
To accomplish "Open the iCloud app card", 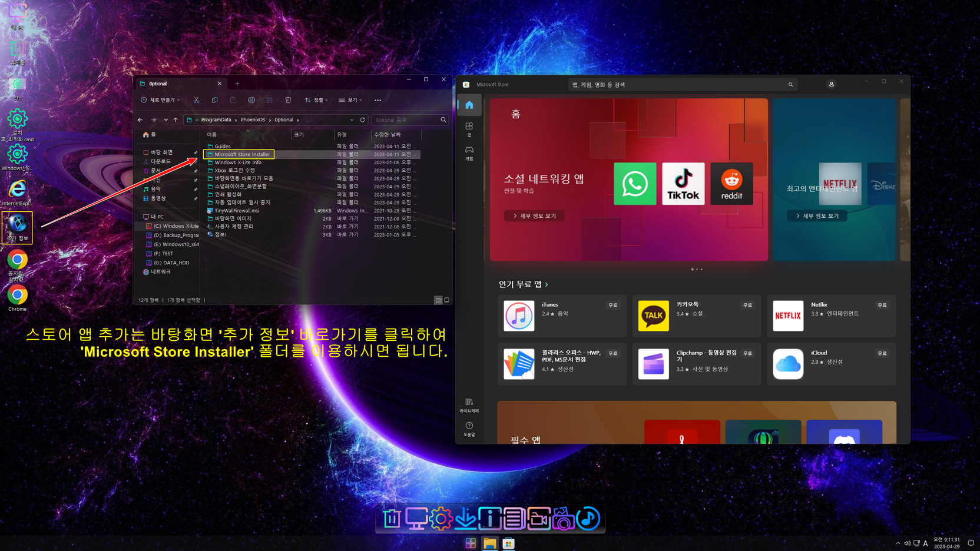I will click(831, 364).
